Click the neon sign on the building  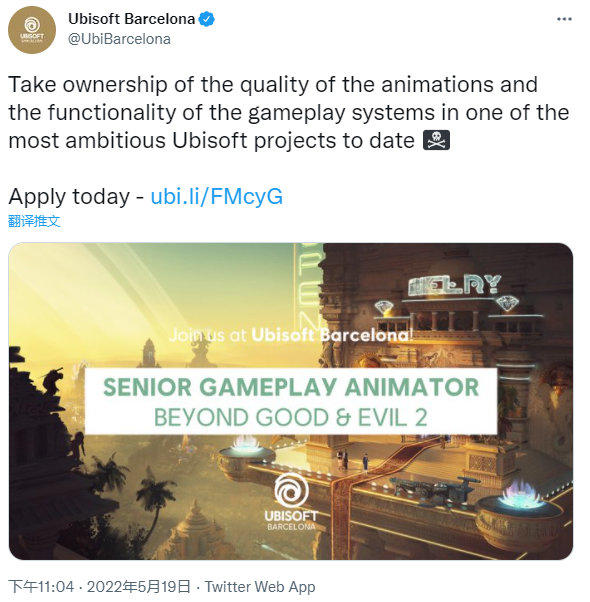(454, 285)
